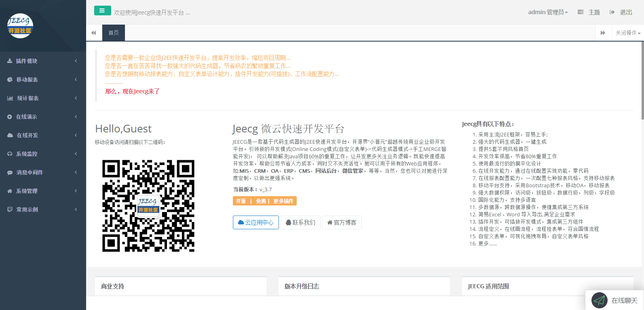
Task: Click the tab scroll-left double arrow
Action: point(94,33)
